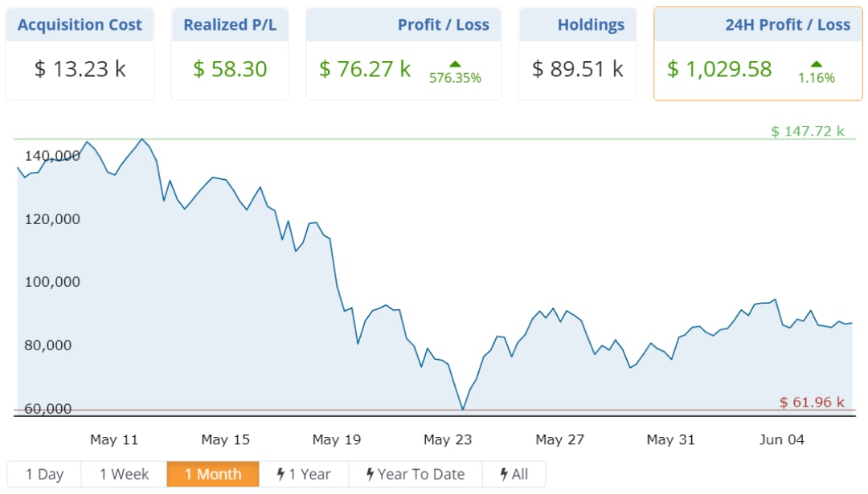Click the $147.72 k high marker label
Image resolution: width=868 pixels, height=494 pixels.
[x=807, y=131]
